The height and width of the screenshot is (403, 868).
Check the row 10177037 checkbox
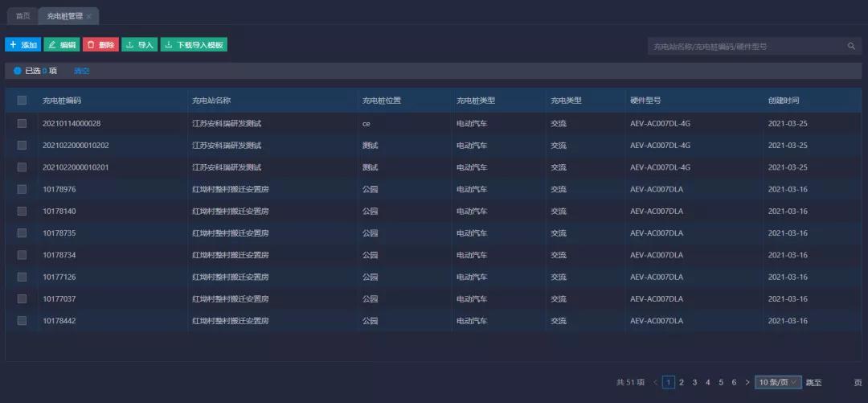coord(22,298)
